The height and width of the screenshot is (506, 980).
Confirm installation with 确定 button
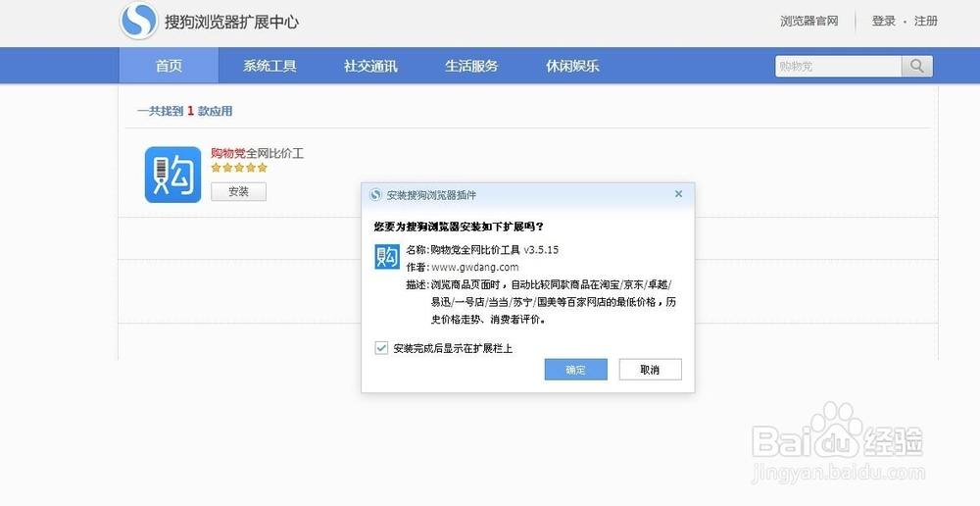(575, 369)
